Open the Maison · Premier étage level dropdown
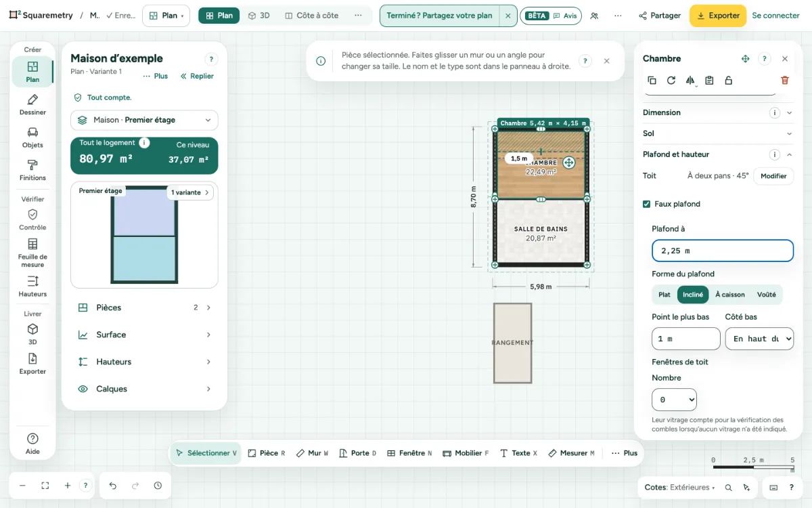The image size is (812, 508). click(144, 120)
